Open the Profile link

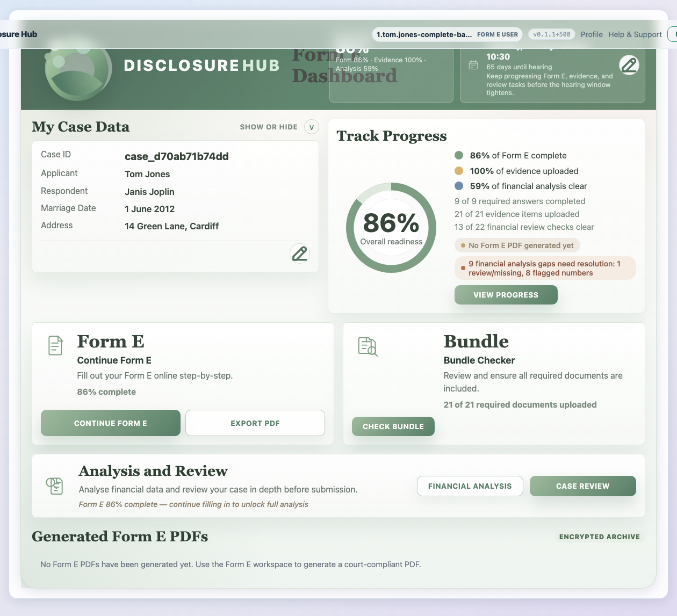coord(592,34)
